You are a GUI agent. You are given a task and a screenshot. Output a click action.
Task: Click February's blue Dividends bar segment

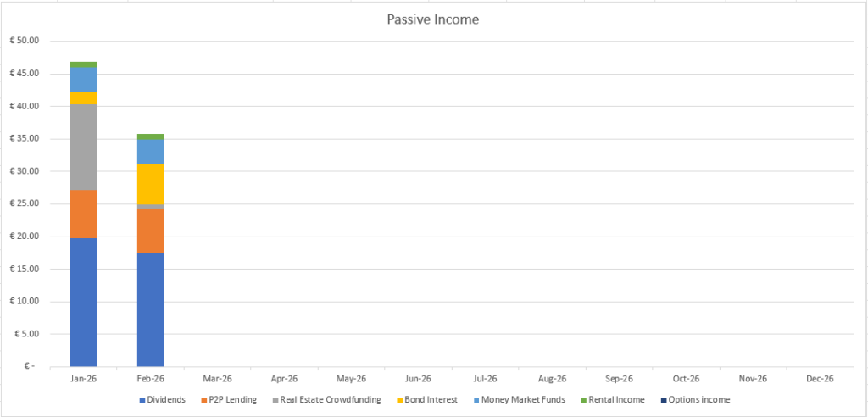(150, 309)
